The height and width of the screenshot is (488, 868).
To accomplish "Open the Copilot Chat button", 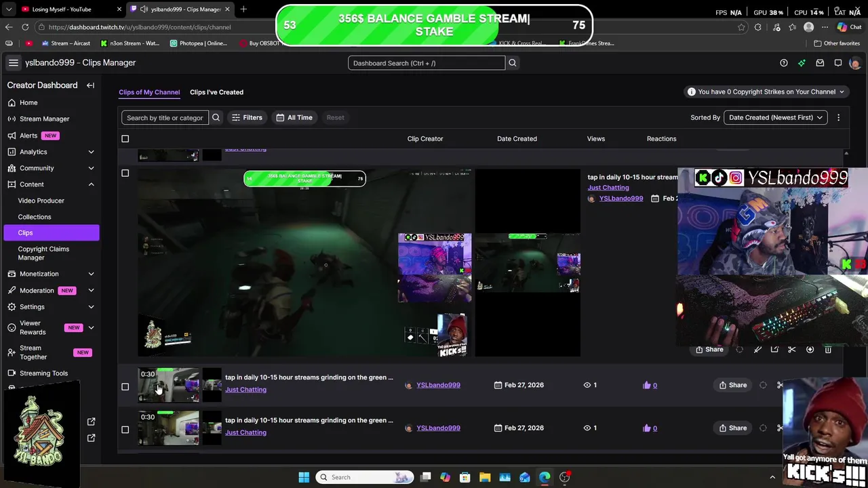I will pos(850,27).
